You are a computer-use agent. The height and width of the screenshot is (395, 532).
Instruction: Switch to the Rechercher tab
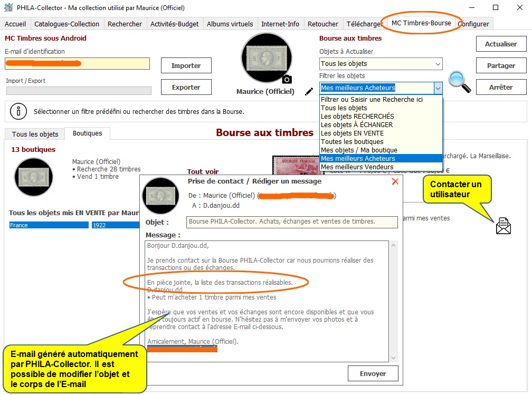[125, 24]
